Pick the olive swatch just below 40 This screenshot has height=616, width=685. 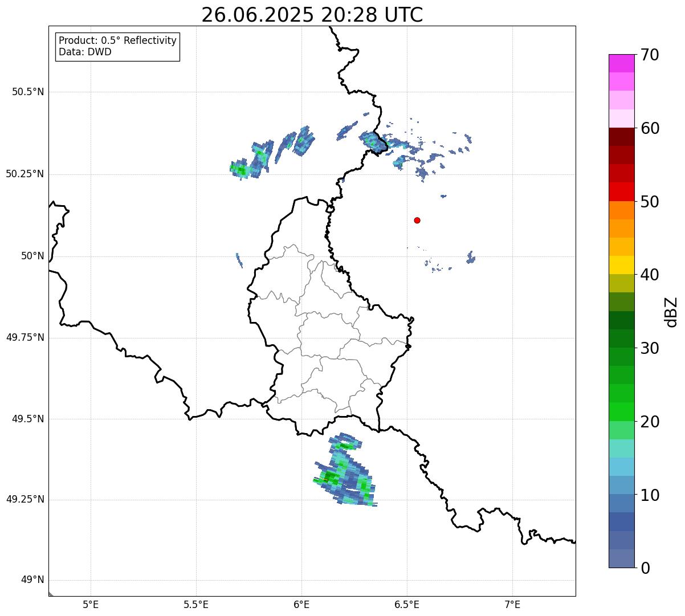click(x=621, y=284)
